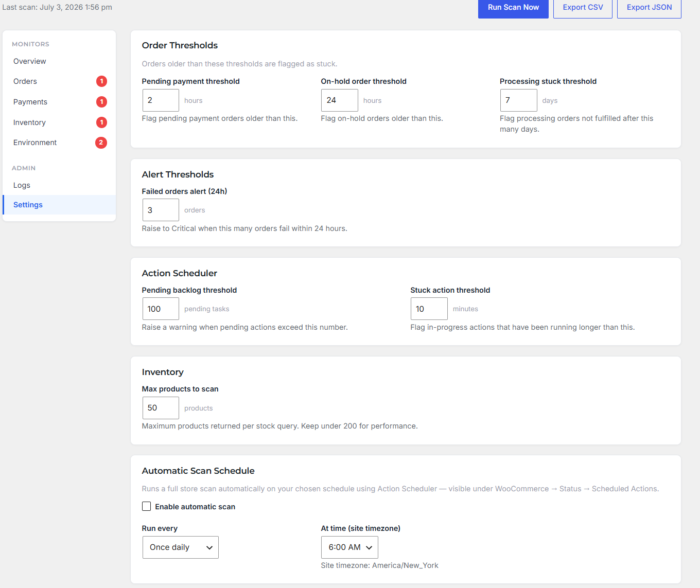Focus the Processing stuck threshold field
Viewport: 700px width, 588px height.
tap(518, 100)
